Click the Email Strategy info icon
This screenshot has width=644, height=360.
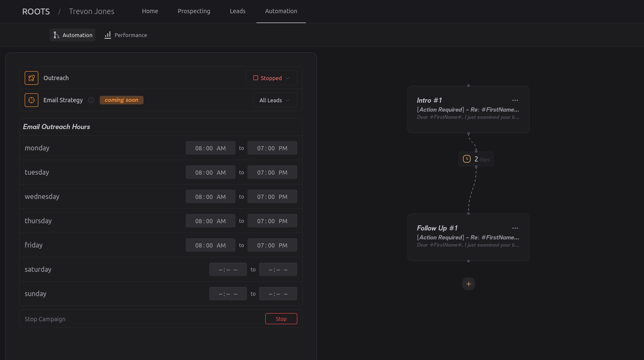pyautogui.click(x=91, y=100)
